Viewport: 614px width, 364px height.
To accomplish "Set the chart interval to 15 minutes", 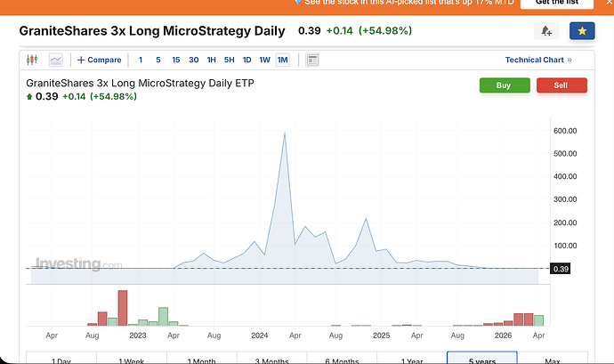I will (176, 60).
